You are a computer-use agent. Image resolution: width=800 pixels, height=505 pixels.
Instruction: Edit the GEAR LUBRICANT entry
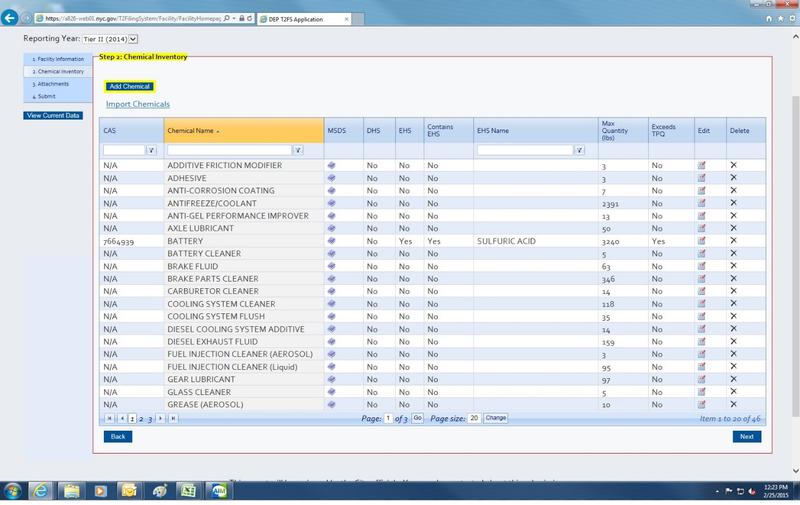click(x=702, y=379)
